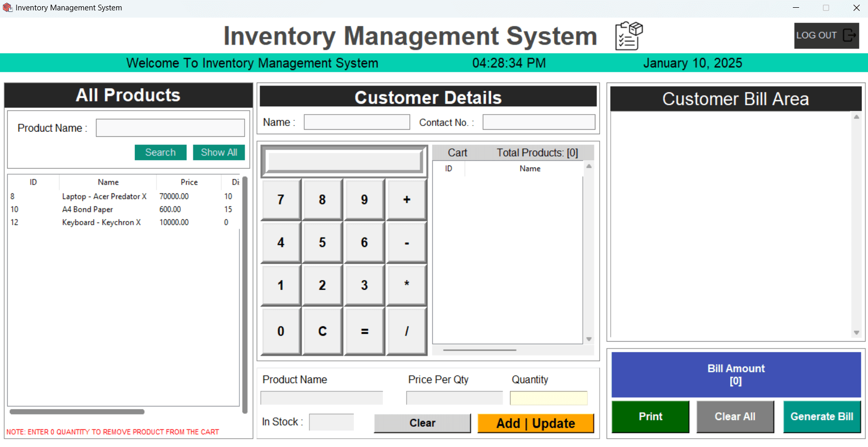The image size is (868, 447).
Task: Focus the Quantity input field
Action: click(x=549, y=398)
